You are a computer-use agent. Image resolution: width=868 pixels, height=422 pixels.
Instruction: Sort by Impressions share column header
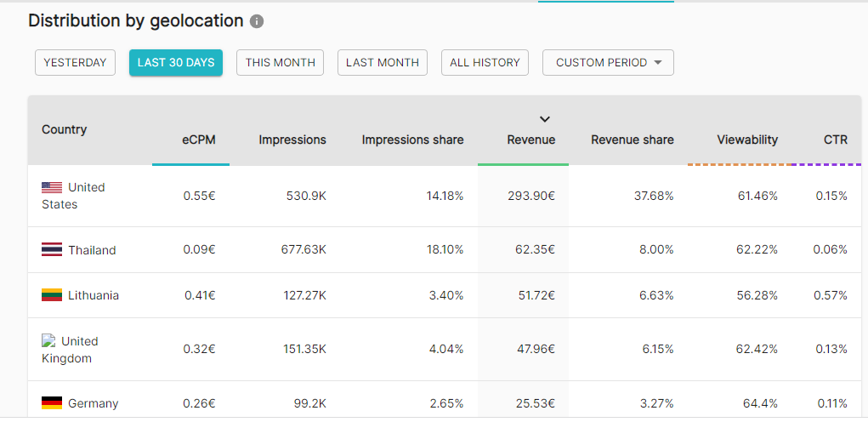(412, 140)
